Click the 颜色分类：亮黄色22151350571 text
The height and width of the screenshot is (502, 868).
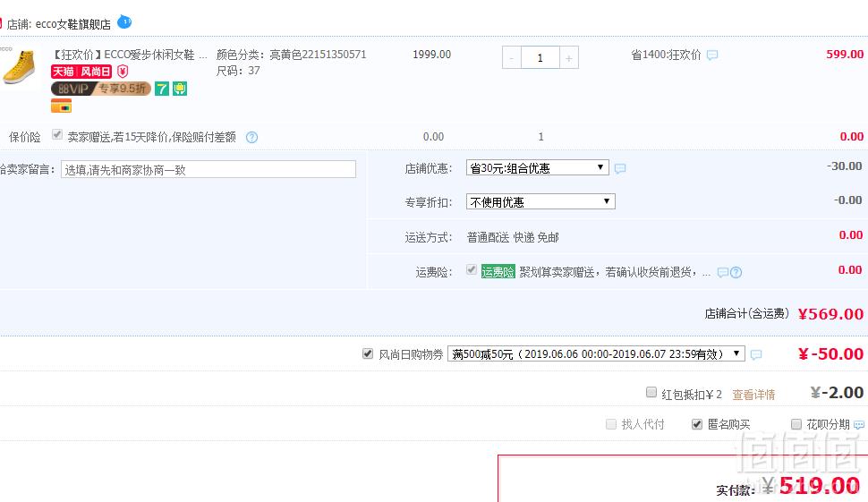291,55
